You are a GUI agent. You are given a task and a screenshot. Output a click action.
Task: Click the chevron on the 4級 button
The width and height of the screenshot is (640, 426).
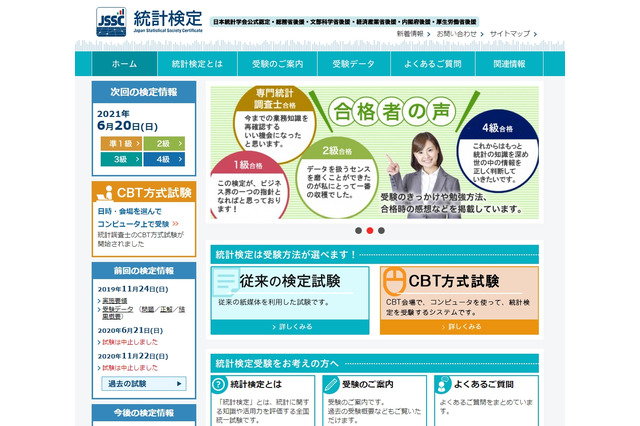point(180,159)
